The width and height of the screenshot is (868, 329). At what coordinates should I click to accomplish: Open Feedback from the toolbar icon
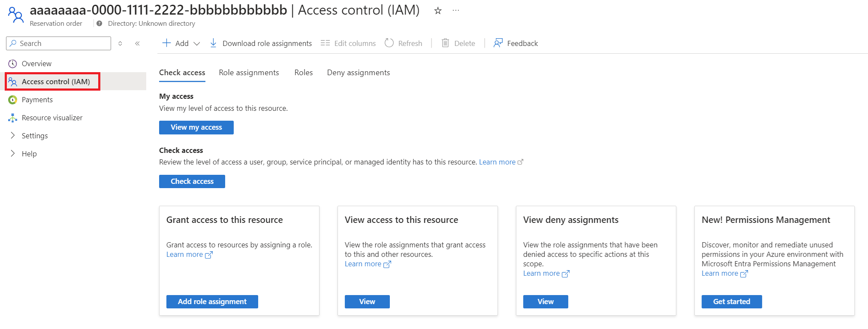pos(498,43)
